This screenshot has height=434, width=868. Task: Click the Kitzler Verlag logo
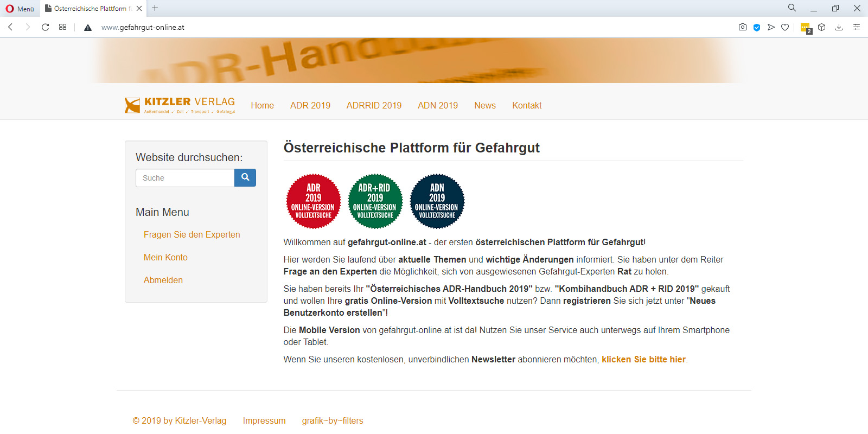[x=180, y=105]
